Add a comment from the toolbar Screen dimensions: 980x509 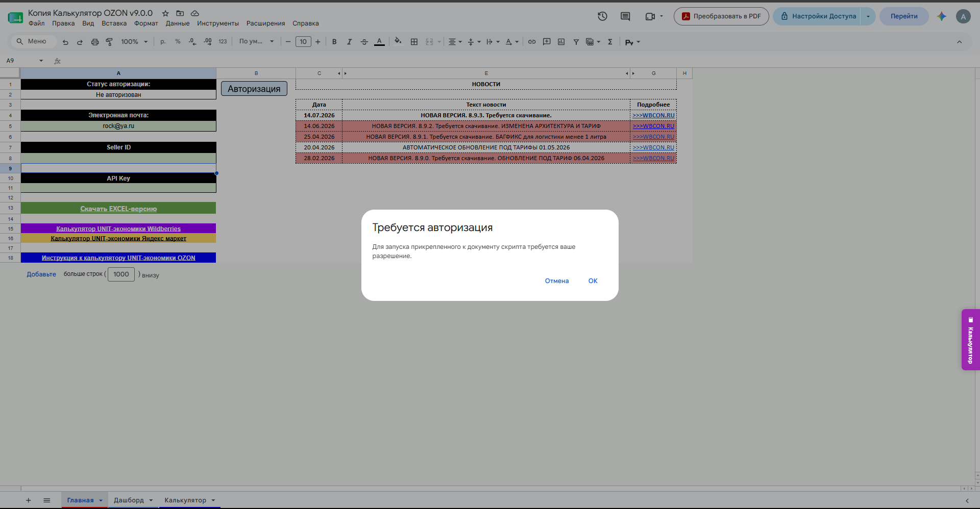tap(547, 42)
